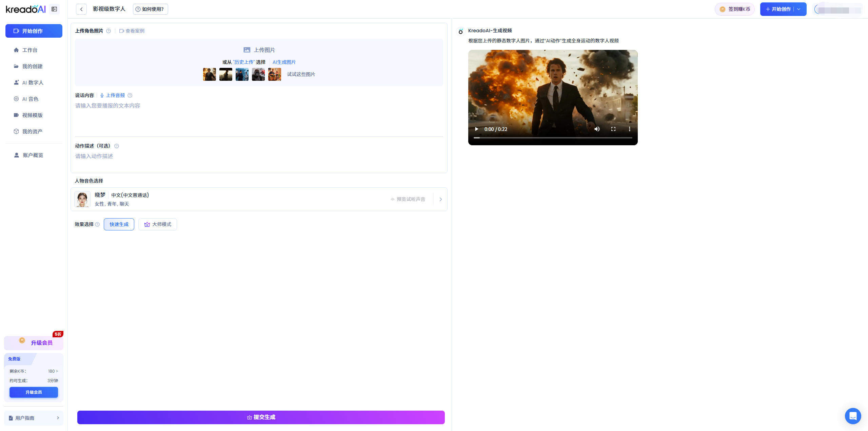Click the 上传音频 upload audio link
Screen dimensions: 868x431
click(x=113, y=95)
